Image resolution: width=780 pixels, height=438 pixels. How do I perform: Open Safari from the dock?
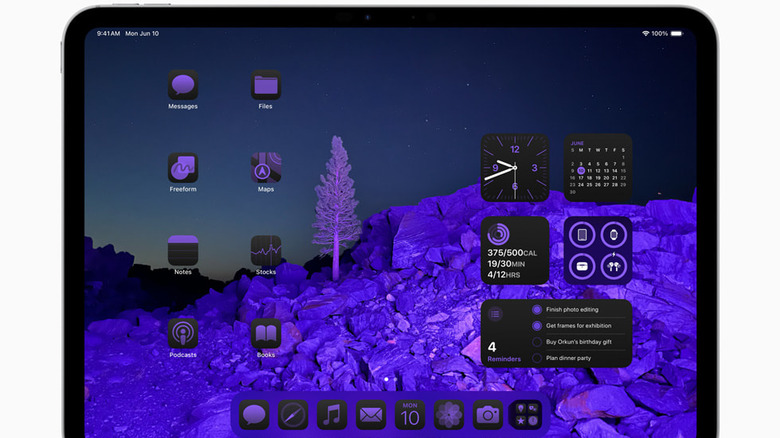293,414
